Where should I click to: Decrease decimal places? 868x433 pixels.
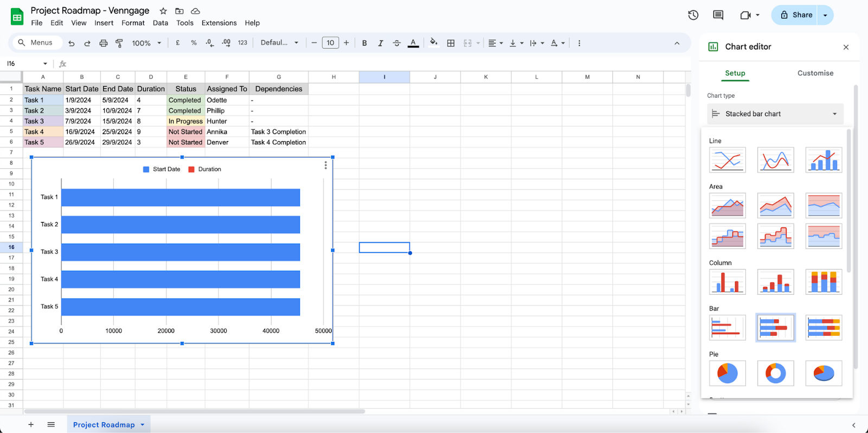click(210, 43)
